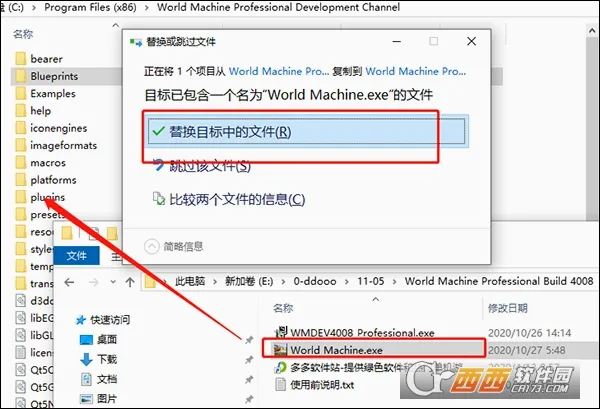The width and height of the screenshot is (600, 409).
Task: Choose Skip this file option
Action: tap(202, 166)
